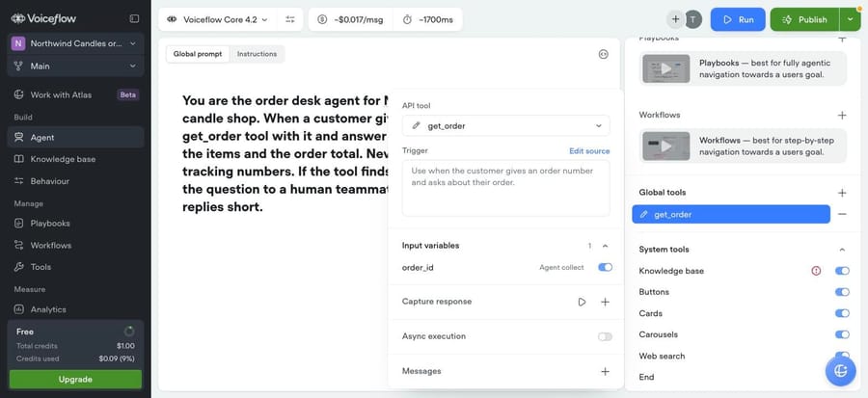Collapse the System tools section
This screenshot has width=868, height=398.
(x=842, y=250)
